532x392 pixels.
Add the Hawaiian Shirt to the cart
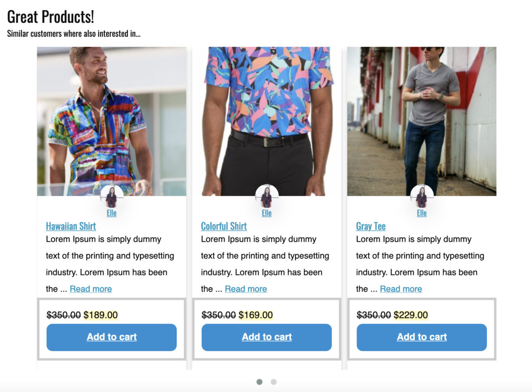111,337
